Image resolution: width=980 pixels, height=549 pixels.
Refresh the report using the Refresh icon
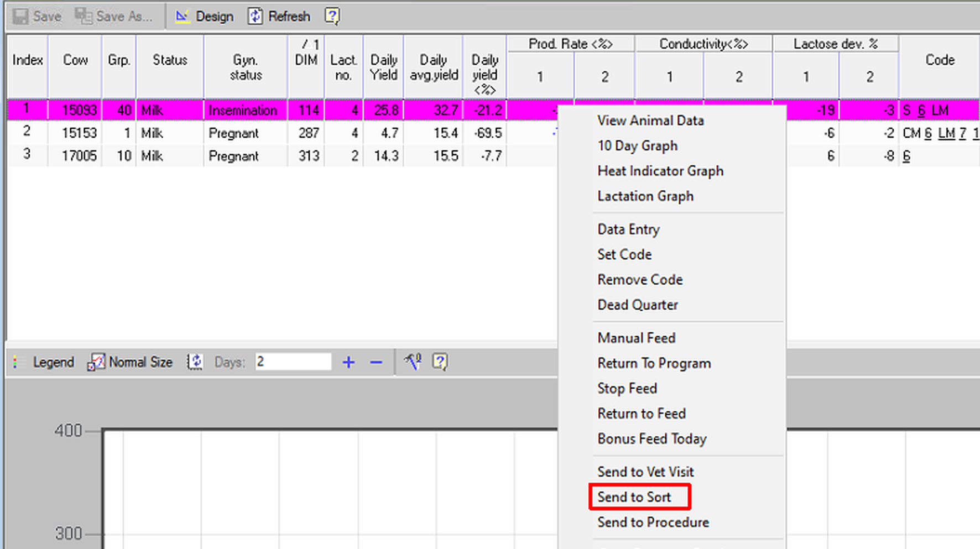(255, 17)
